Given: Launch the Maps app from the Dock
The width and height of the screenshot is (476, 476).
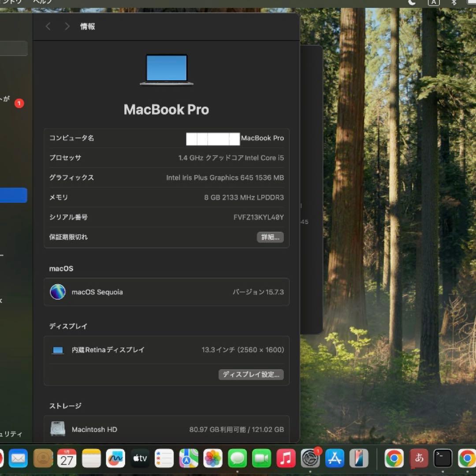Looking at the screenshot, I should click(189, 458).
